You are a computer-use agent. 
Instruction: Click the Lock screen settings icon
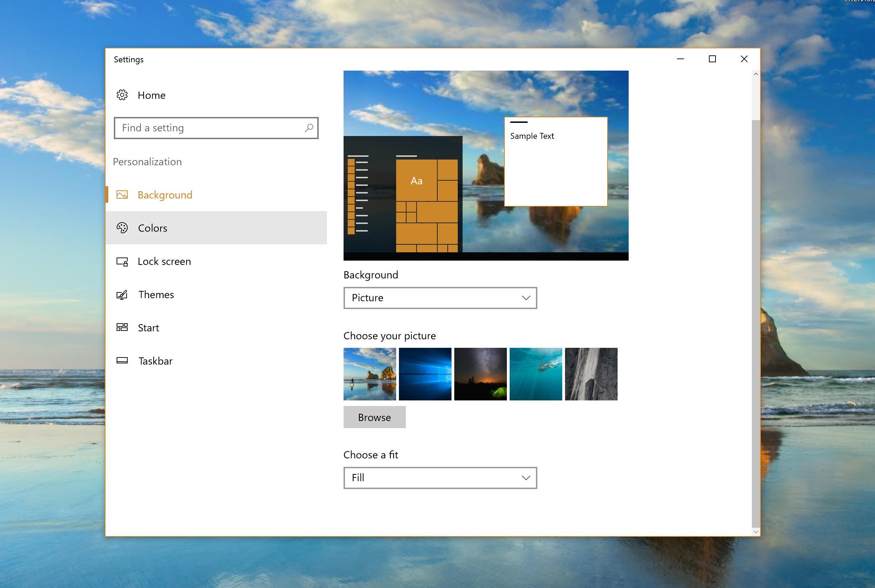[123, 261]
